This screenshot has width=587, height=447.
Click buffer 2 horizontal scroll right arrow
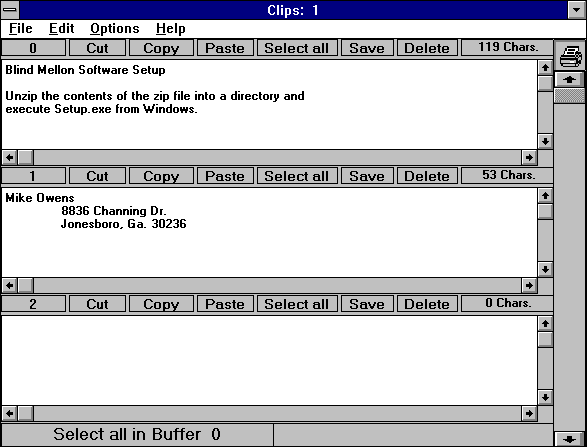(x=529, y=414)
